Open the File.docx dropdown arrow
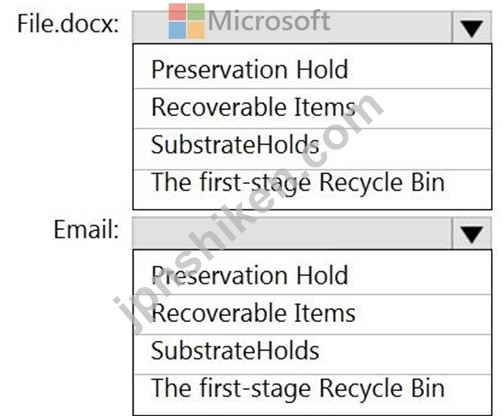503x416 pixels. (x=472, y=27)
